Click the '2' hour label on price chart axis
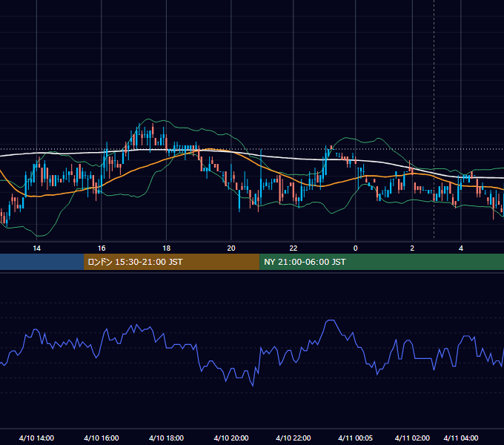Image resolution: width=504 pixels, height=445 pixels. [x=412, y=248]
